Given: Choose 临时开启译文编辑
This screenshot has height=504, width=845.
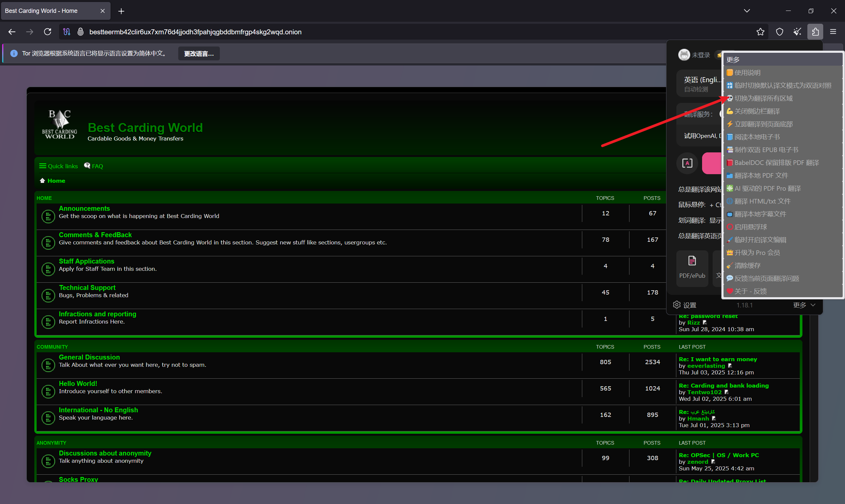Looking at the screenshot, I should (x=783, y=240).
